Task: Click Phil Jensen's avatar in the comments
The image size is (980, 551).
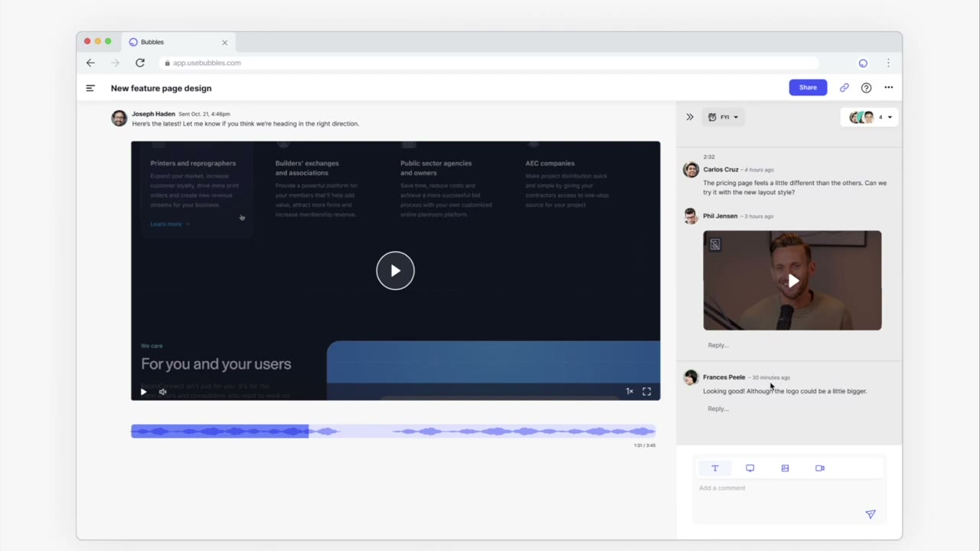Action: click(691, 217)
